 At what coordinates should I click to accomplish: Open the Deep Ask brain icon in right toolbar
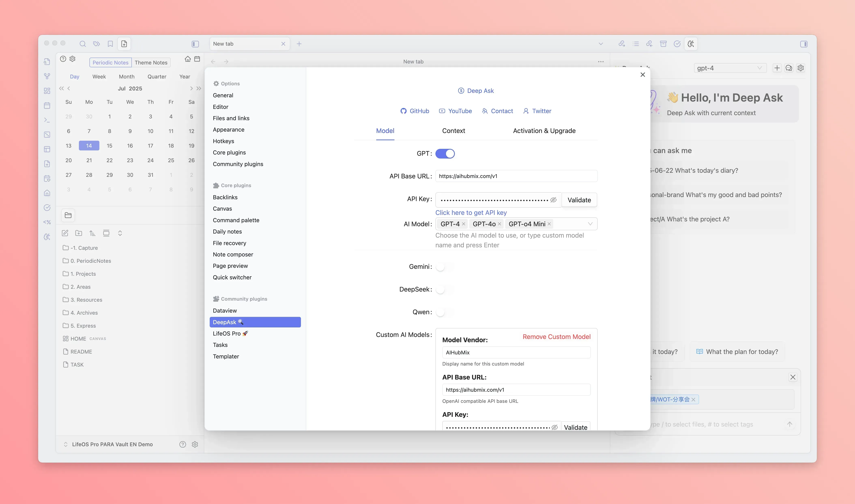point(691,44)
